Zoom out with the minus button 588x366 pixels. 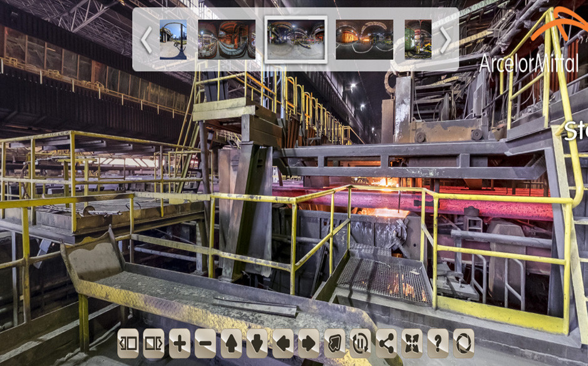[205, 343]
